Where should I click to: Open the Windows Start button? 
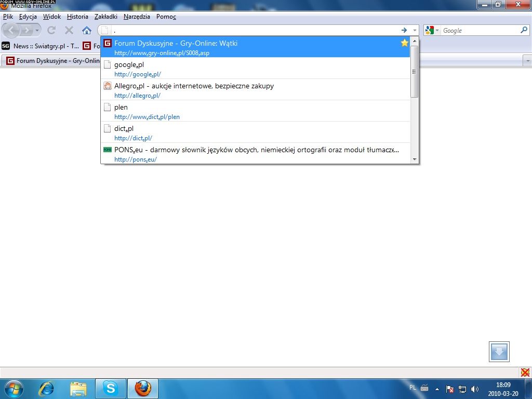point(13,389)
